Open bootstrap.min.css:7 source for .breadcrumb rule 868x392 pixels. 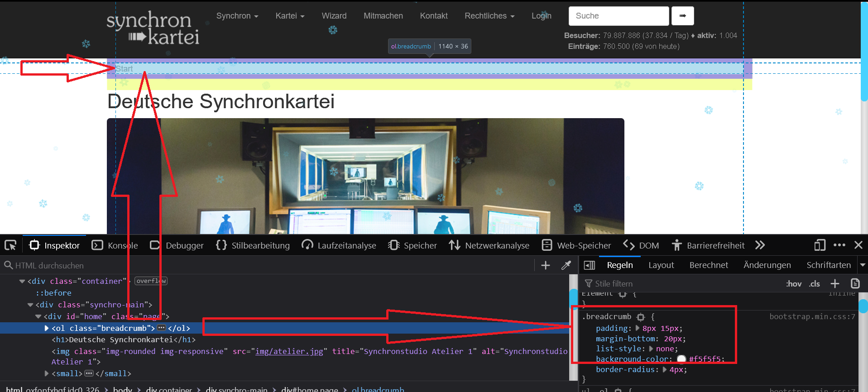click(x=812, y=316)
